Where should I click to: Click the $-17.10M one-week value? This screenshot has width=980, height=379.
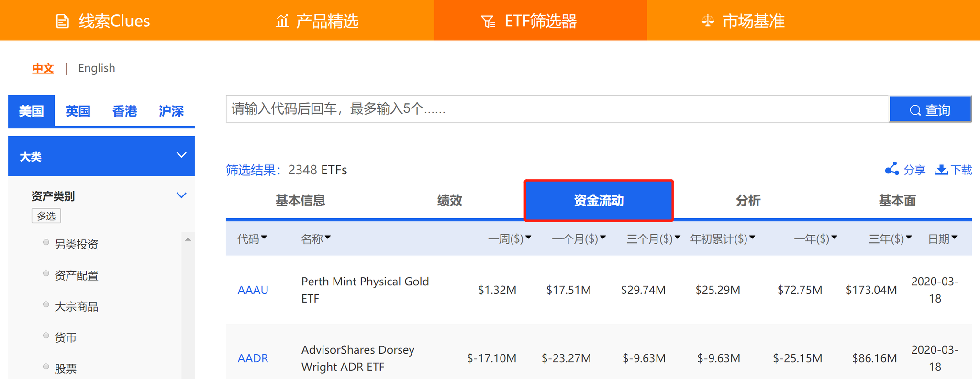pos(491,358)
